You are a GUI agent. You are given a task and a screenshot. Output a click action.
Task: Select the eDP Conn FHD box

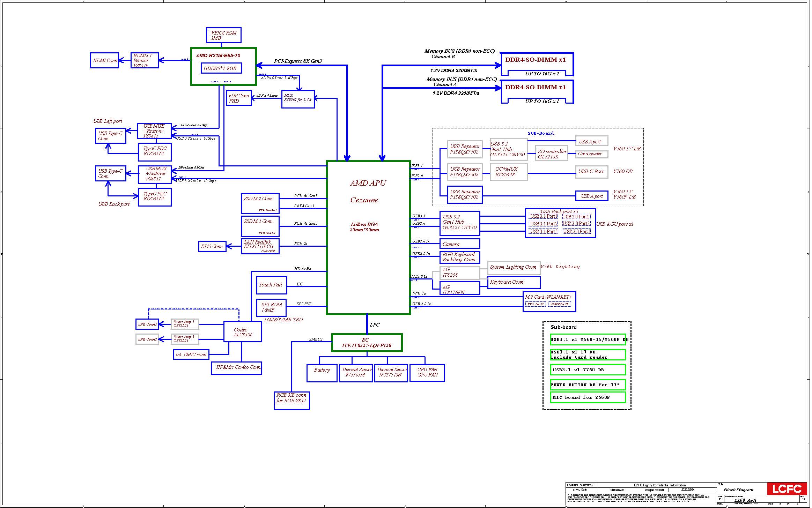(x=239, y=98)
